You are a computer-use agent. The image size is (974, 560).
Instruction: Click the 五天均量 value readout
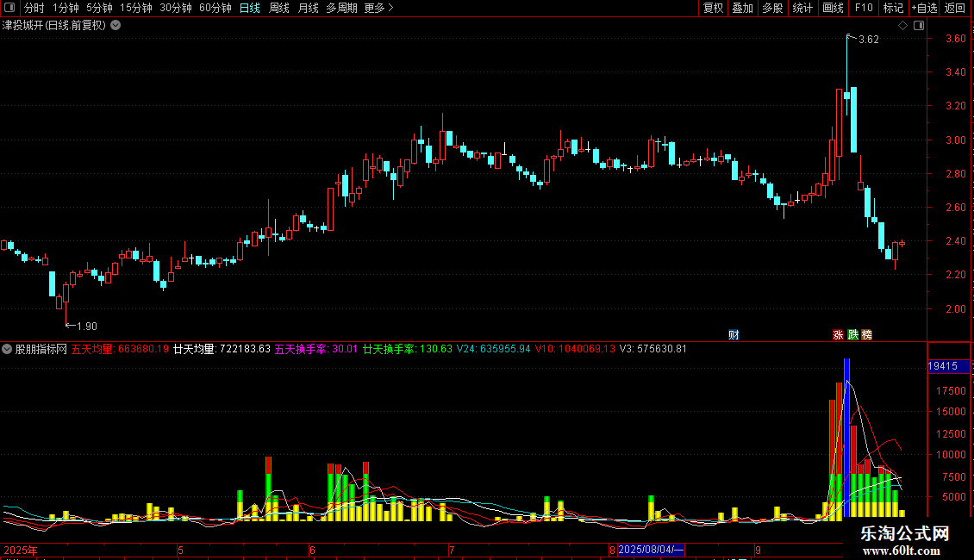coord(120,349)
